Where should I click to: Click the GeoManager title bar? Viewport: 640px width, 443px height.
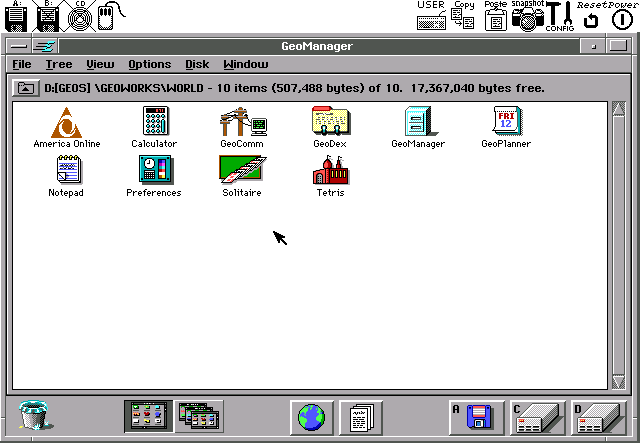[317, 46]
